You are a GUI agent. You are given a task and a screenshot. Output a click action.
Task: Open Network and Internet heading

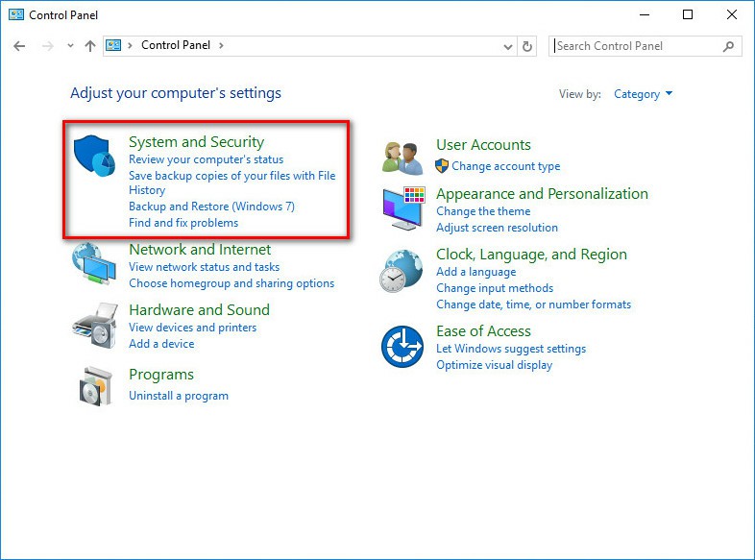200,250
